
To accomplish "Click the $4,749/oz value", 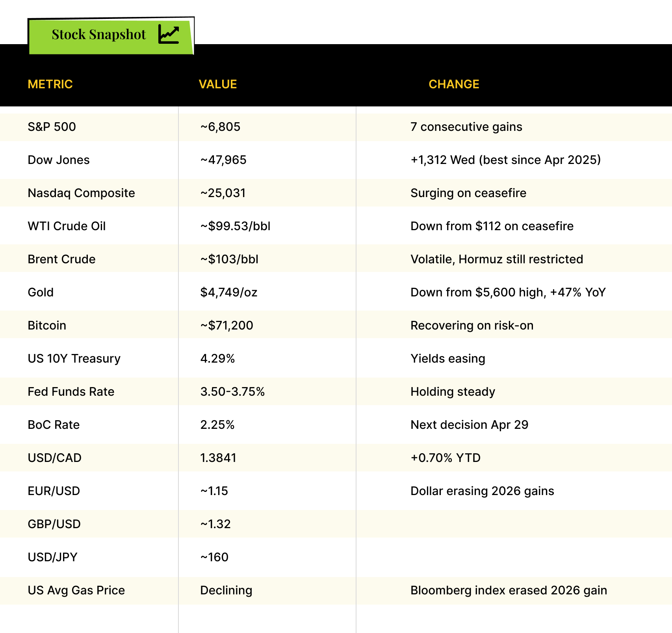I will coord(229,292).
